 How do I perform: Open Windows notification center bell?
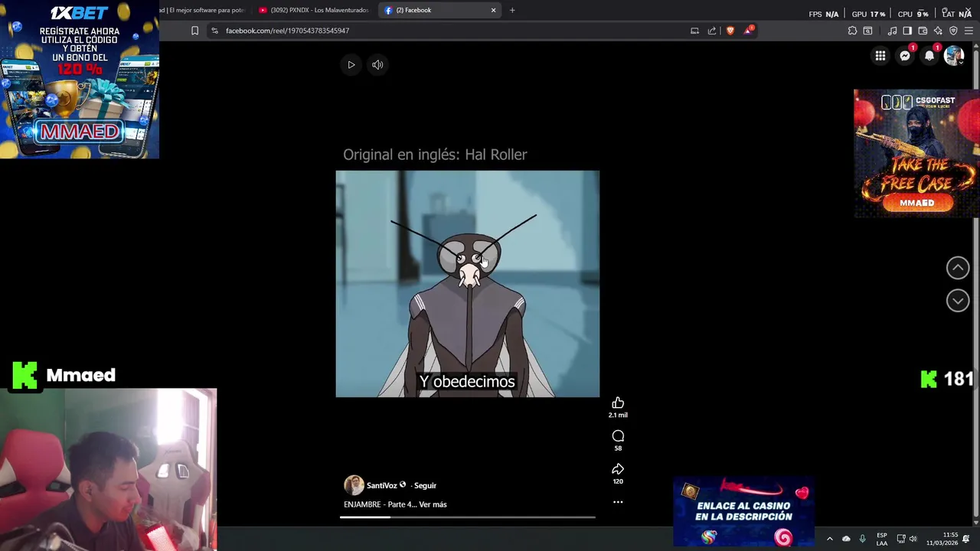click(x=965, y=539)
